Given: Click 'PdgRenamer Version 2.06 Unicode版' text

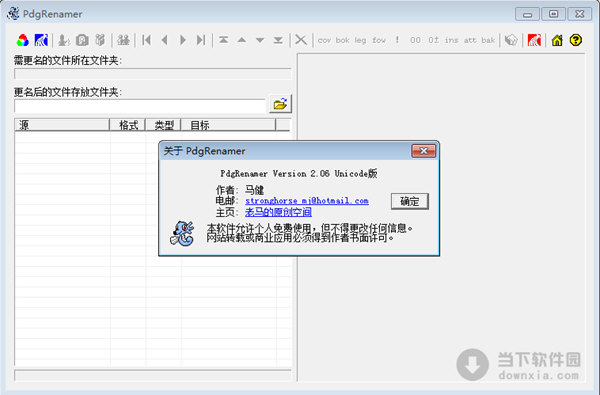Looking at the screenshot, I should point(299,173).
